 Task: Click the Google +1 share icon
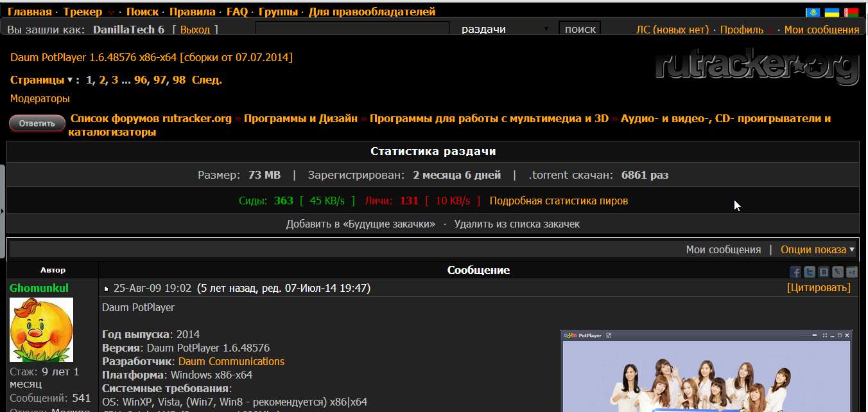852,272
